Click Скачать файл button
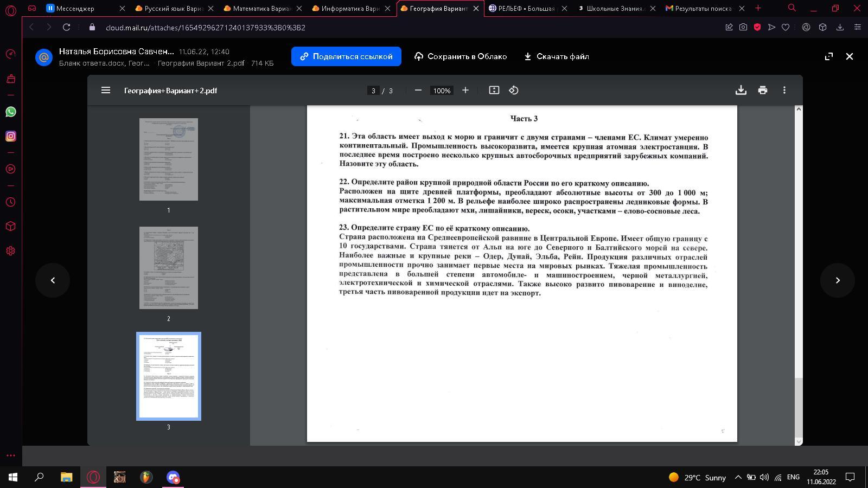 (x=557, y=56)
